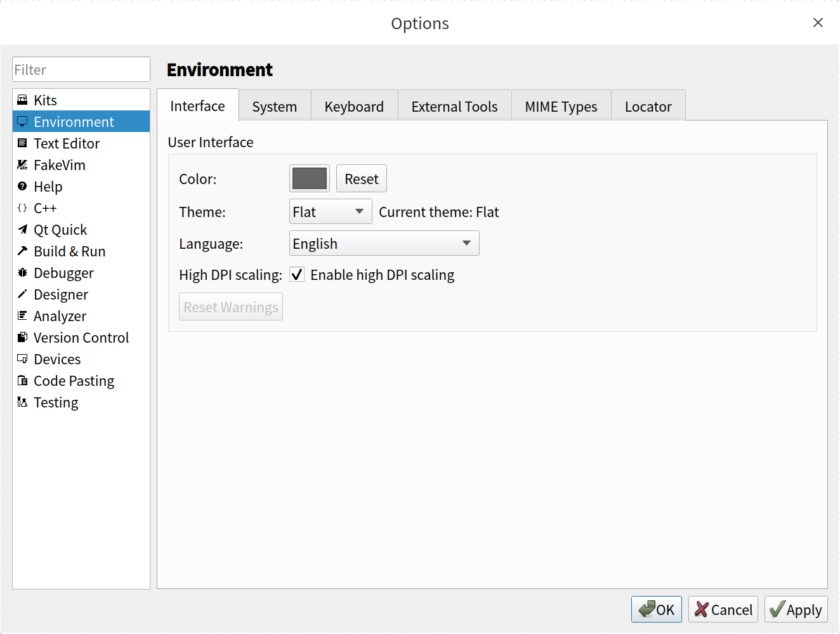840x634 pixels.
Task: Click the gray Color swatch
Action: [310, 179]
